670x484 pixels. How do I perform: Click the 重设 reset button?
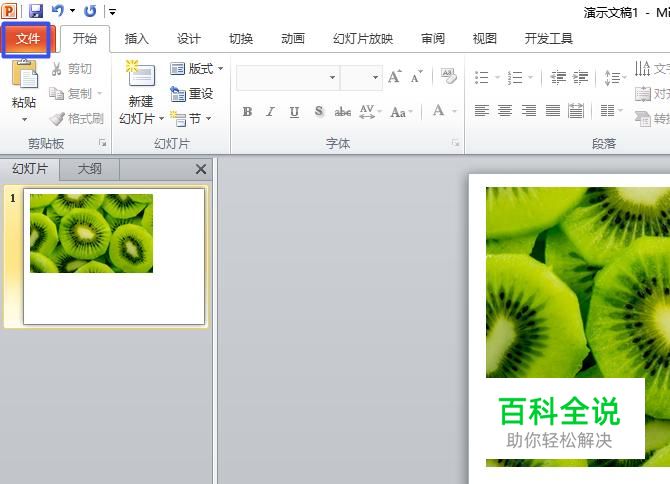(192, 94)
